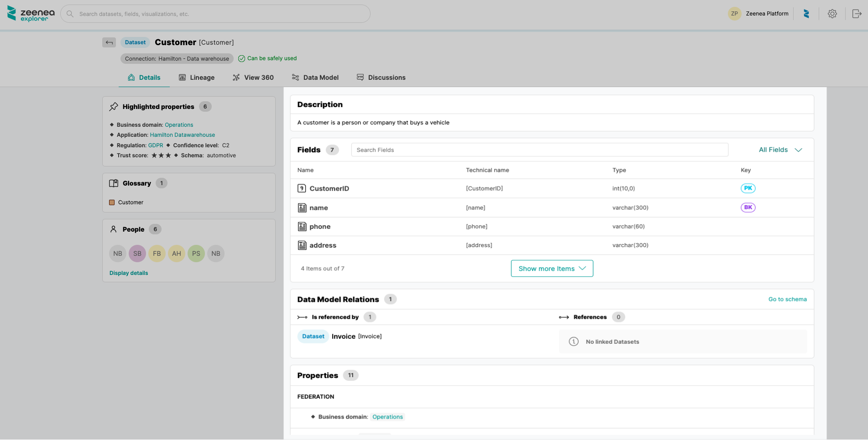Go back with the arrow button

pyautogui.click(x=109, y=42)
